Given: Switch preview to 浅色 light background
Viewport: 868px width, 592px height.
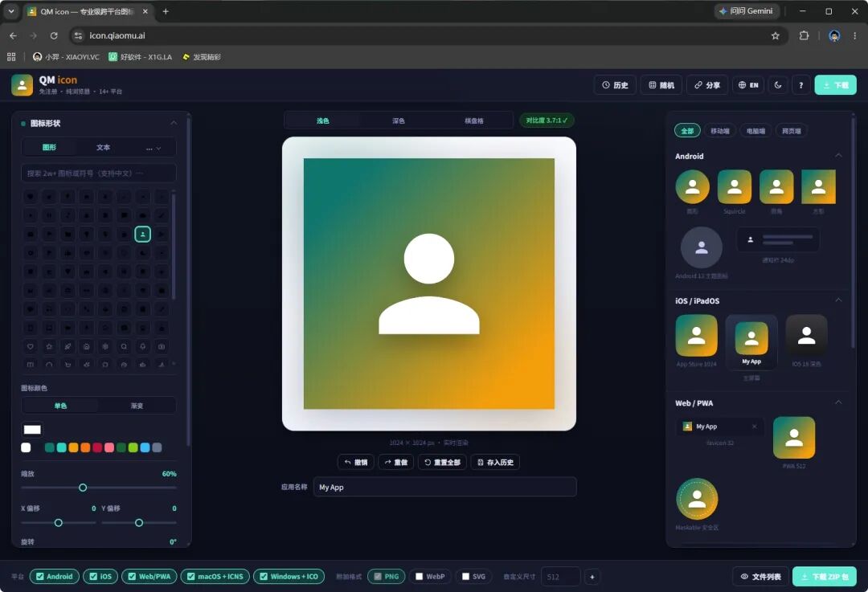Looking at the screenshot, I should point(323,120).
